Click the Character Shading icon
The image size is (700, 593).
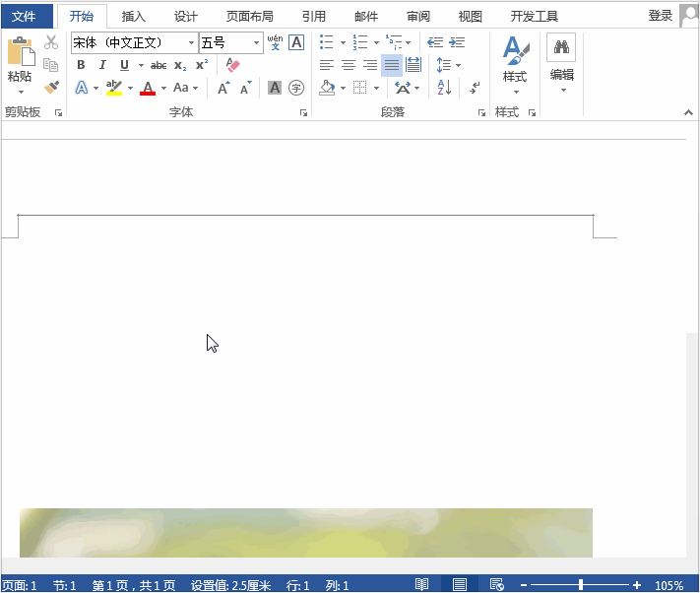click(x=275, y=88)
